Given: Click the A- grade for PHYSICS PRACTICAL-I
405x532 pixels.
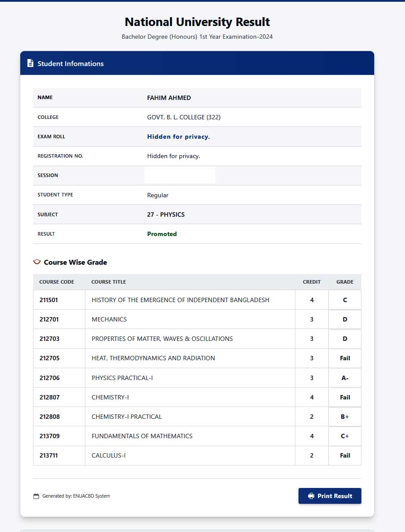Looking at the screenshot, I should tap(345, 377).
